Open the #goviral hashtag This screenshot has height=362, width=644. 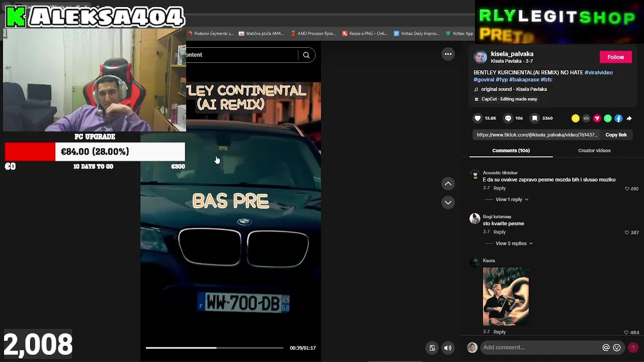[x=484, y=79]
